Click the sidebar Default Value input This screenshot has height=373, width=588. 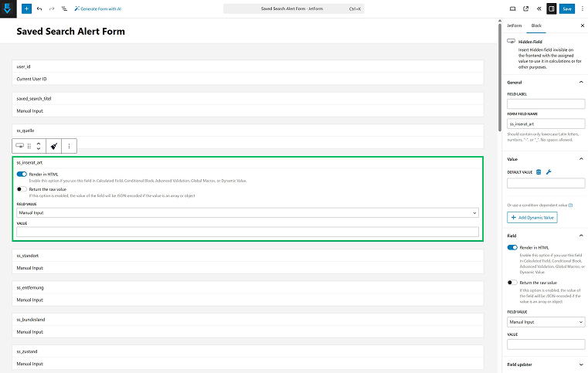[x=546, y=183]
